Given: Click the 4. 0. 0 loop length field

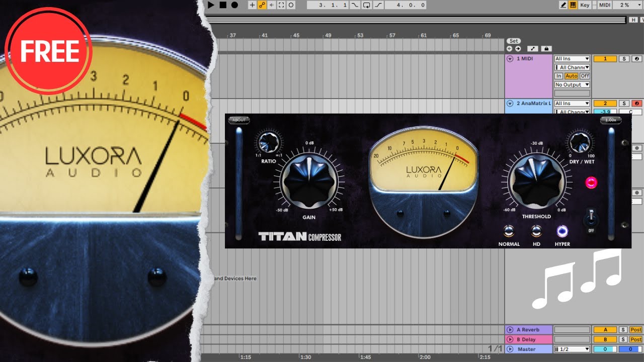Looking at the screenshot, I should pyautogui.click(x=406, y=5).
